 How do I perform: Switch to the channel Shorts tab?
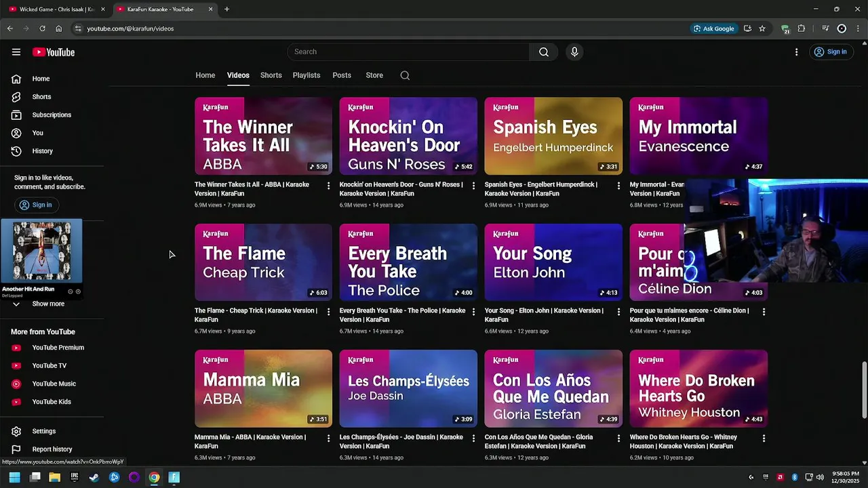tap(271, 75)
